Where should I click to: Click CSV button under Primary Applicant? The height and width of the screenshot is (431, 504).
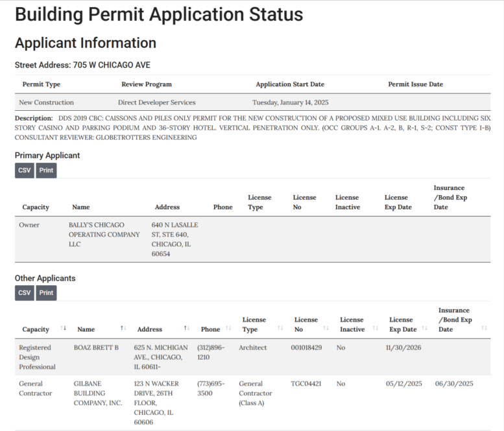25,170
